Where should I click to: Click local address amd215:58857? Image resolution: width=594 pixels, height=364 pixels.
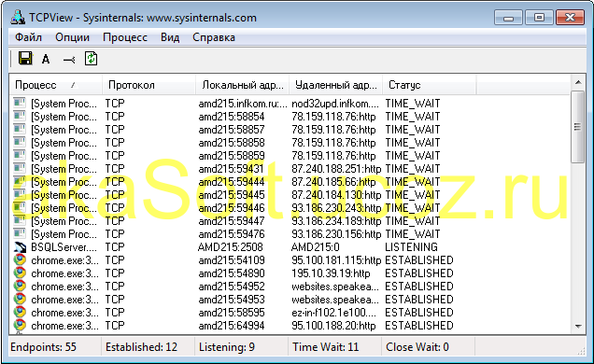[x=232, y=130]
